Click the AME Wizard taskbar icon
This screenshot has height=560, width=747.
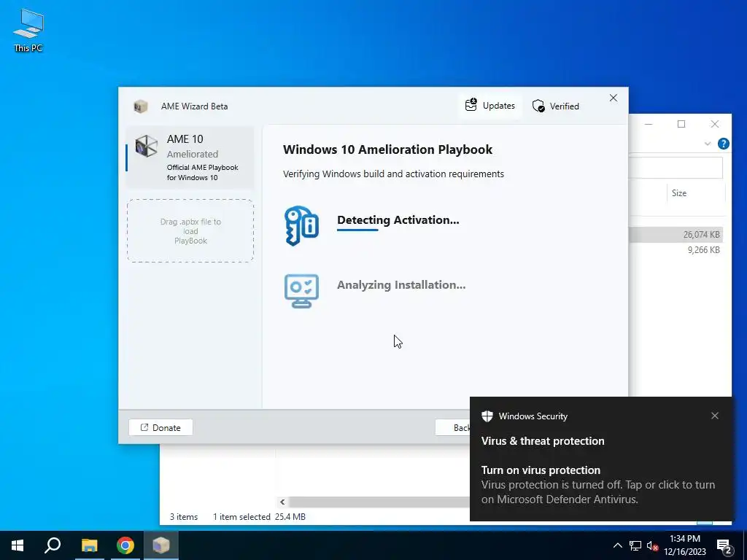161,545
